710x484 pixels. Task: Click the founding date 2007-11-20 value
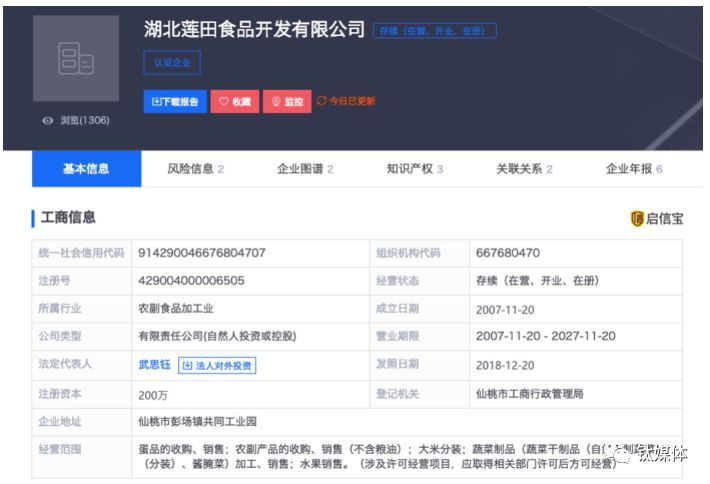[505, 310]
